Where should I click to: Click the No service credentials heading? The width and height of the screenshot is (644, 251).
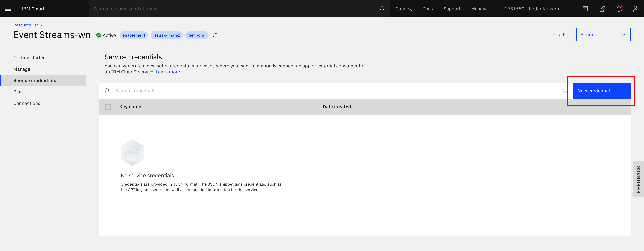tap(147, 176)
